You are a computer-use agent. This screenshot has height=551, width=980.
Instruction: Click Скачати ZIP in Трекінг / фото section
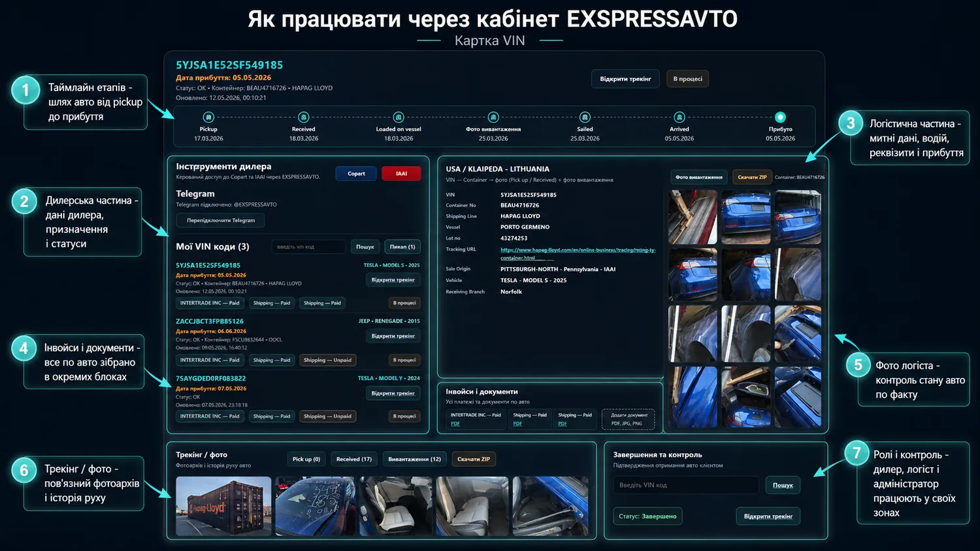474,460
